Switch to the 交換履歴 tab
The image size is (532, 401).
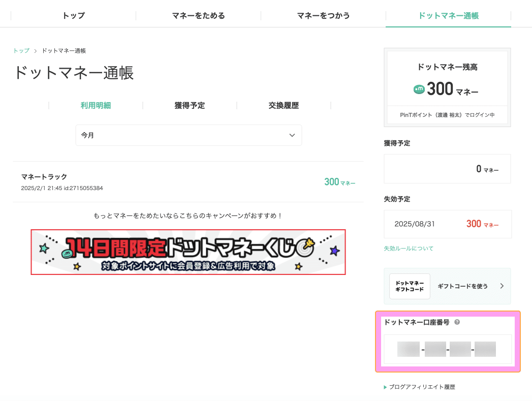coord(284,105)
